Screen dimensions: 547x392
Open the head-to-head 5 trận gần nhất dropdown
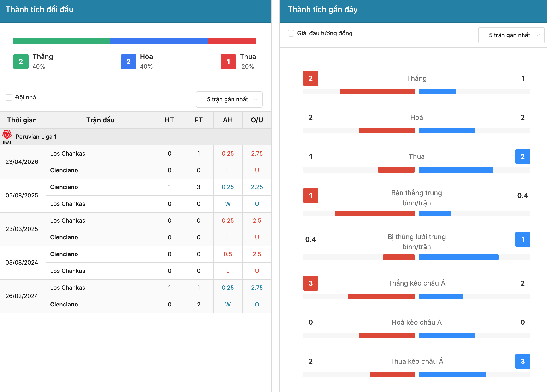click(229, 99)
